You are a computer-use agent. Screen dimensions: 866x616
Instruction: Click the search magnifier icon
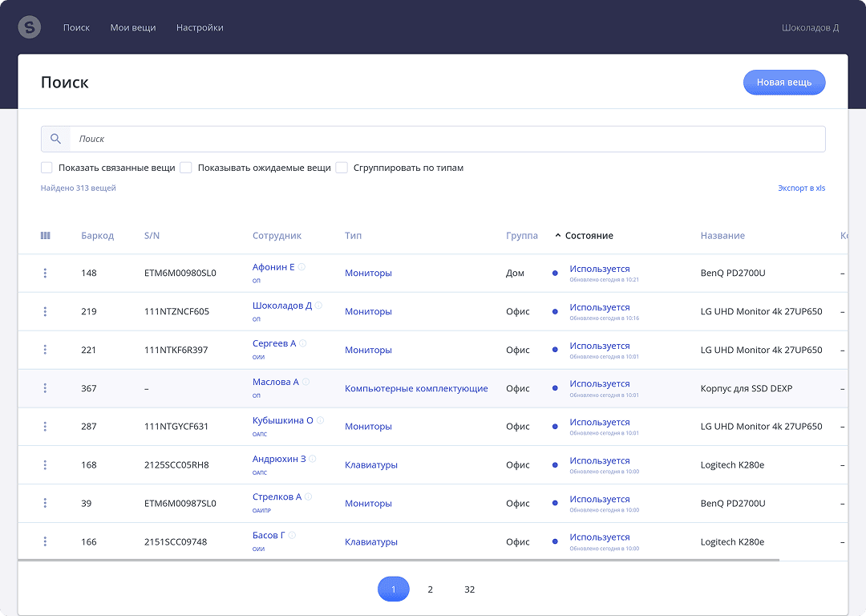point(55,139)
